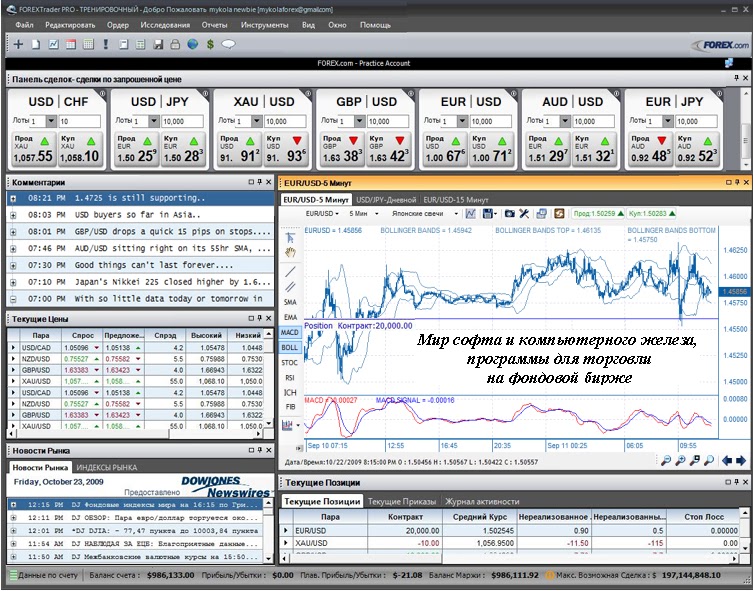This screenshot has width=753, height=591.
Task: Sort by Спрэд column header
Action: point(166,336)
